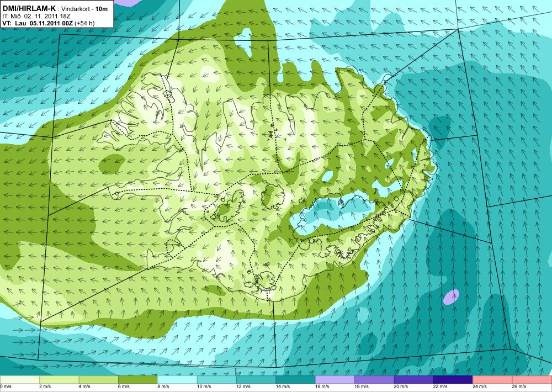552x392 pixels.
Task: Click the "6 m/s" legend label
Action: click(124, 386)
